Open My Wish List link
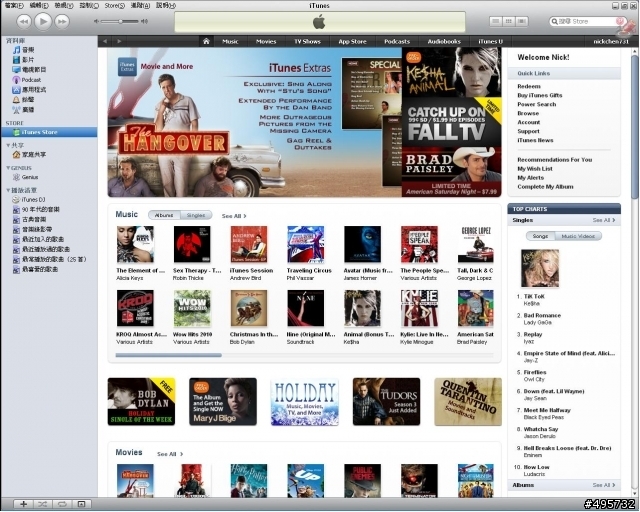640x512 pixels. [x=535, y=169]
